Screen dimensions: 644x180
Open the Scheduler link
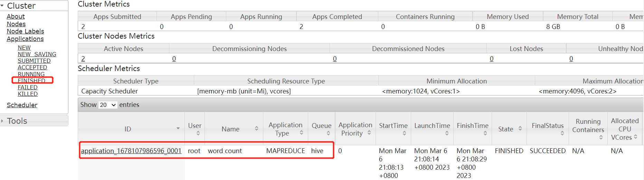coord(22,105)
